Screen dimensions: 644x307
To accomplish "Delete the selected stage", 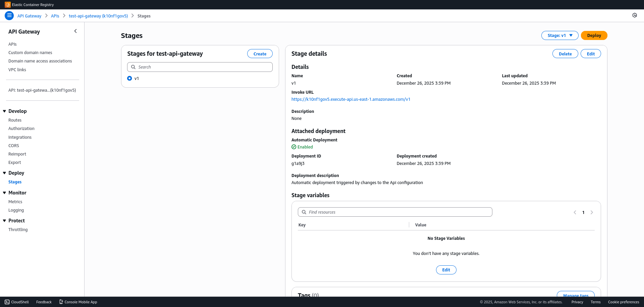I will click(565, 53).
